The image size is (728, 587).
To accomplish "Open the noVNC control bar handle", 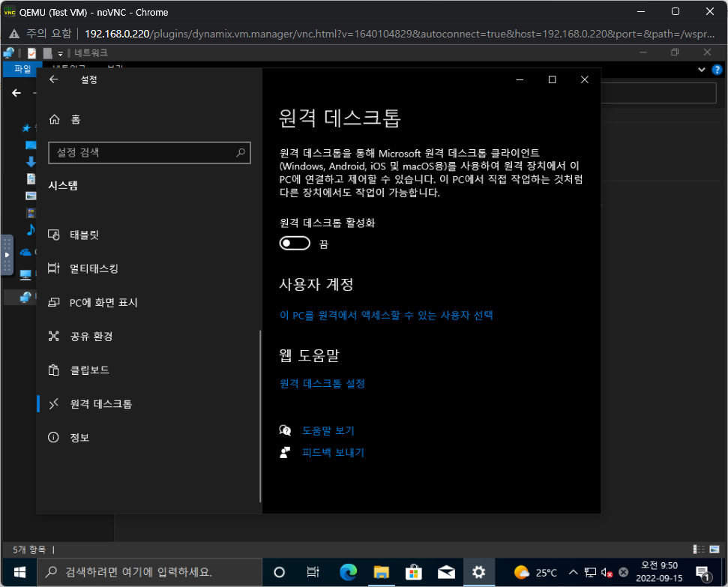I will pos(7,255).
